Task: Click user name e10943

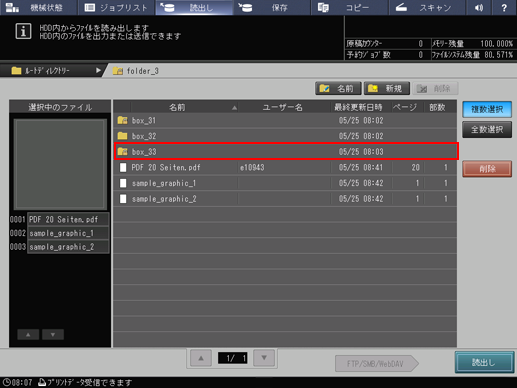Action: pos(252,167)
